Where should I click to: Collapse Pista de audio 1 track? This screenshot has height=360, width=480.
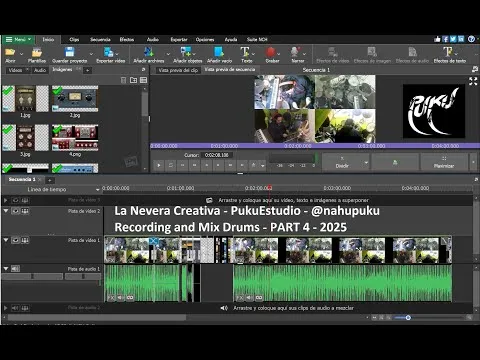point(6,269)
